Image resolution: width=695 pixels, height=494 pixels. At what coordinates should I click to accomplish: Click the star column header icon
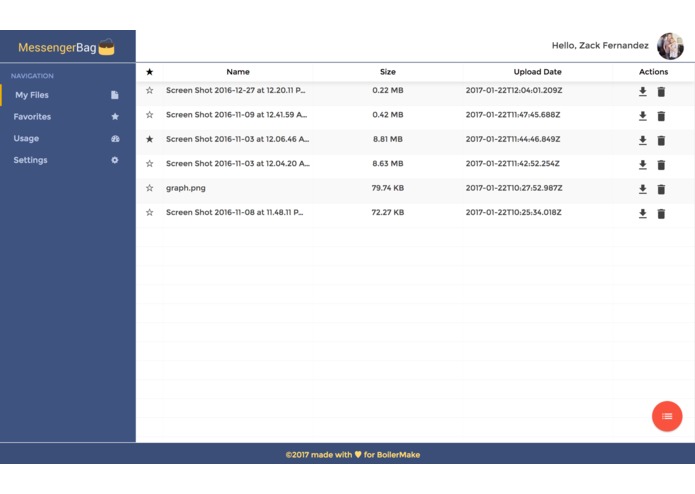tap(149, 72)
